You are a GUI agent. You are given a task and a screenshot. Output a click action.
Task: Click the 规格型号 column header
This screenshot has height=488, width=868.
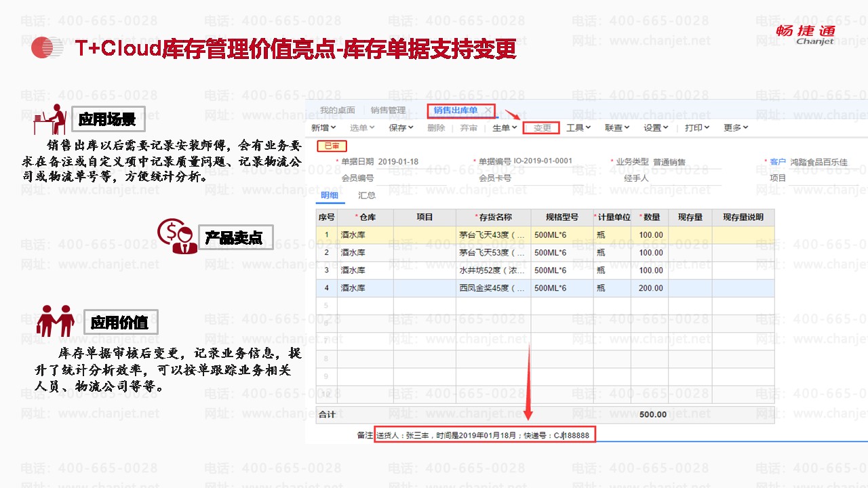coord(562,218)
